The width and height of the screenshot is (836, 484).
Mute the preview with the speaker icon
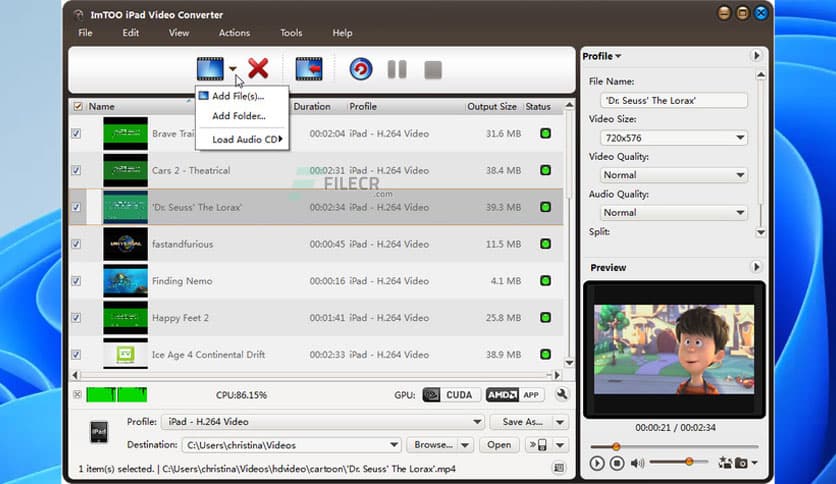[x=637, y=463]
